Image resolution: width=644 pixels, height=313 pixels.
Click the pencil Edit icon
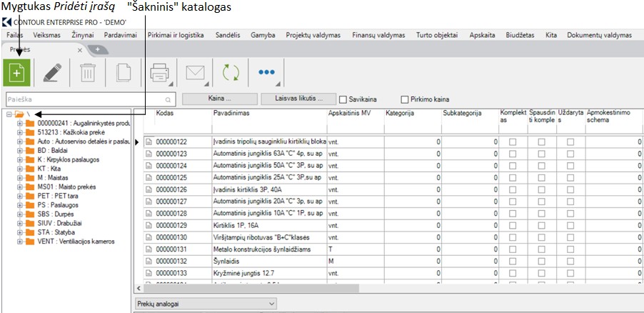tap(51, 74)
